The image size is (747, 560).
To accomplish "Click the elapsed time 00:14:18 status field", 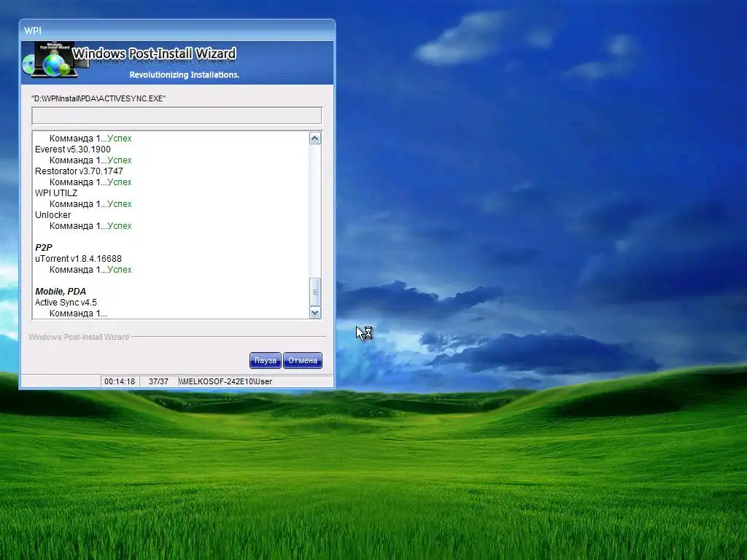I will pos(120,381).
